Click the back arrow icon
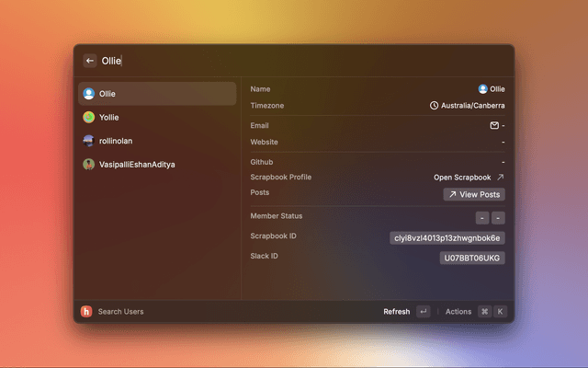This screenshot has width=588, height=368. [90, 61]
